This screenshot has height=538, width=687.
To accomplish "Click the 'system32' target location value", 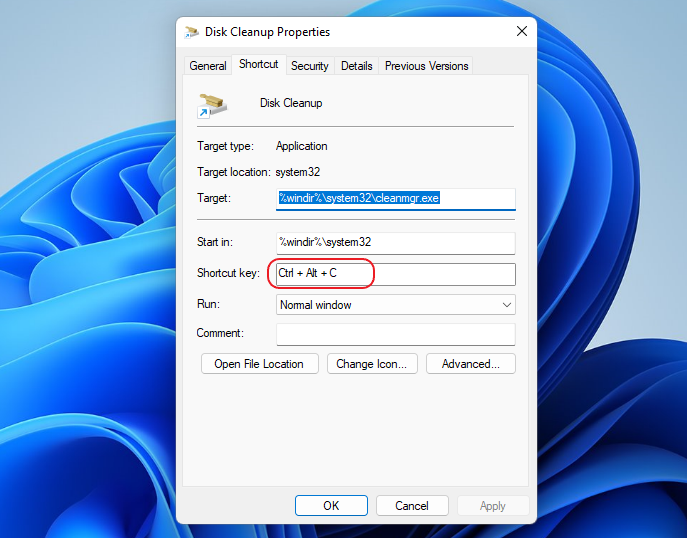I will point(297,172).
